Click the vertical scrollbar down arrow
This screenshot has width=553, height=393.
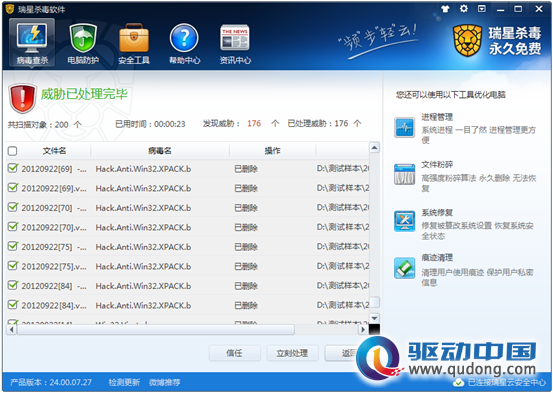tap(374, 318)
